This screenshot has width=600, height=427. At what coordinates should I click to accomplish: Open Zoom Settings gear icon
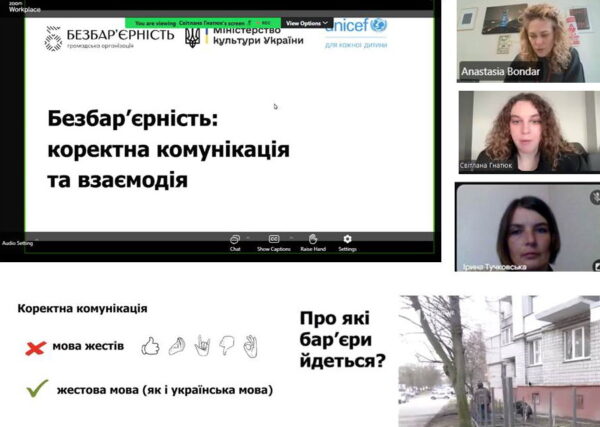point(347,239)
